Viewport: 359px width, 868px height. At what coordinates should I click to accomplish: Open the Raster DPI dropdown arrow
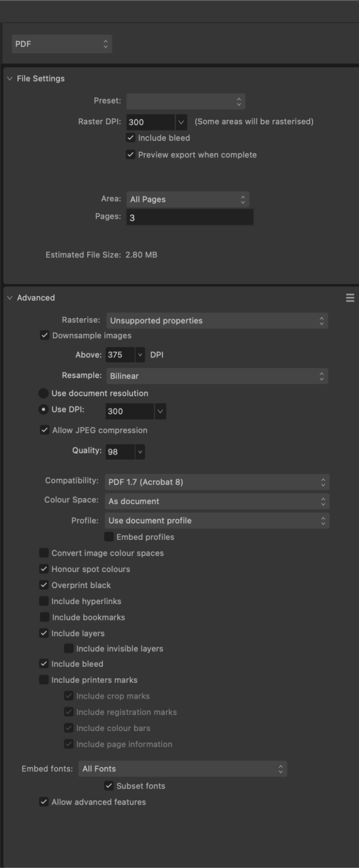click(182, 122)
